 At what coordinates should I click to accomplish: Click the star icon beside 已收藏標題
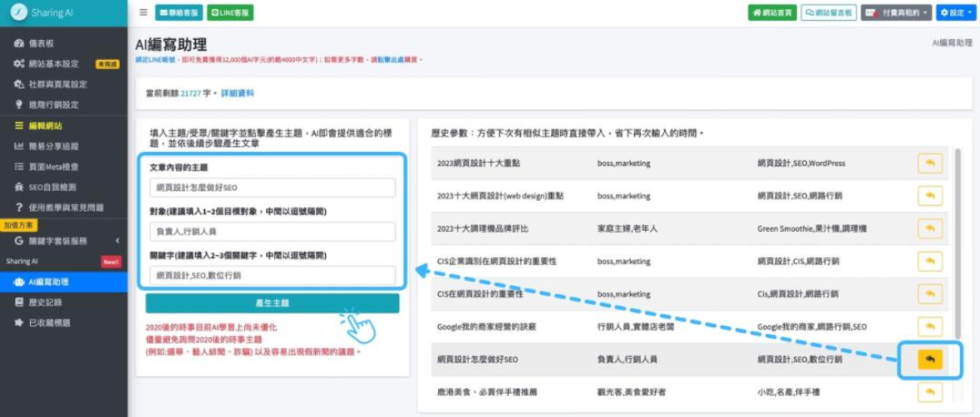click(18, 323)
